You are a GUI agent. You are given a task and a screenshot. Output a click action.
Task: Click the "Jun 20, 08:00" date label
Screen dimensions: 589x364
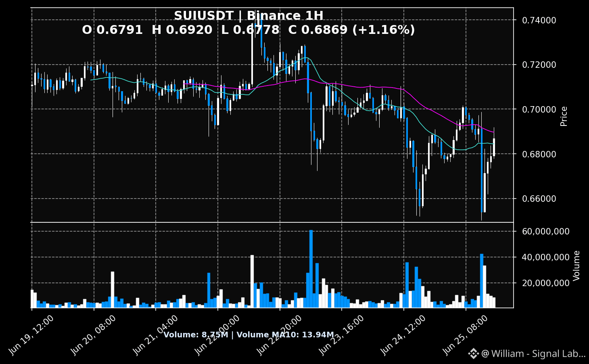point(93,335)
